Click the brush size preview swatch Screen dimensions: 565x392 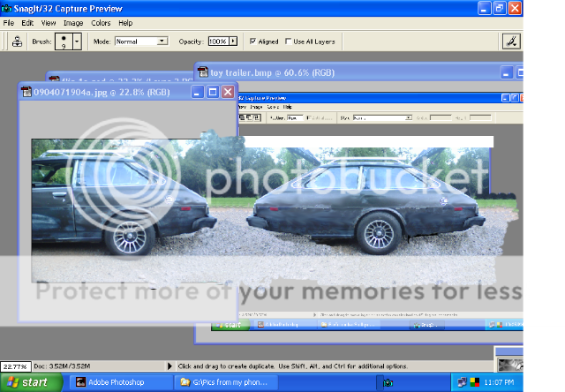tap(64, 41)
